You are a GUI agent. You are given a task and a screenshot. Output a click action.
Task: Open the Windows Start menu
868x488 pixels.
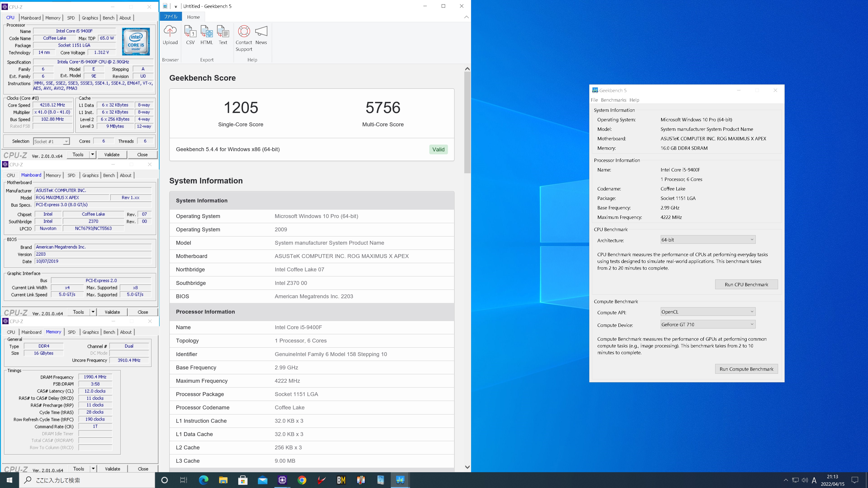point(9,480)
